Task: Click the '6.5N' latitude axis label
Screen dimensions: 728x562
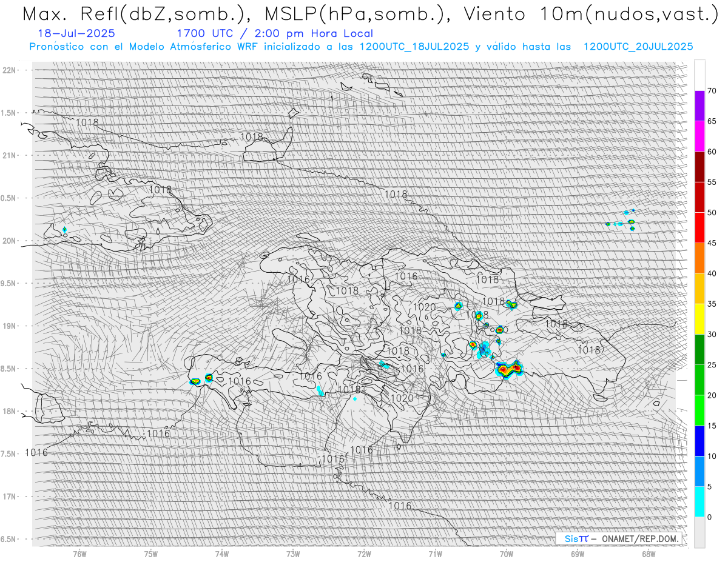Action: coord(8,539)
